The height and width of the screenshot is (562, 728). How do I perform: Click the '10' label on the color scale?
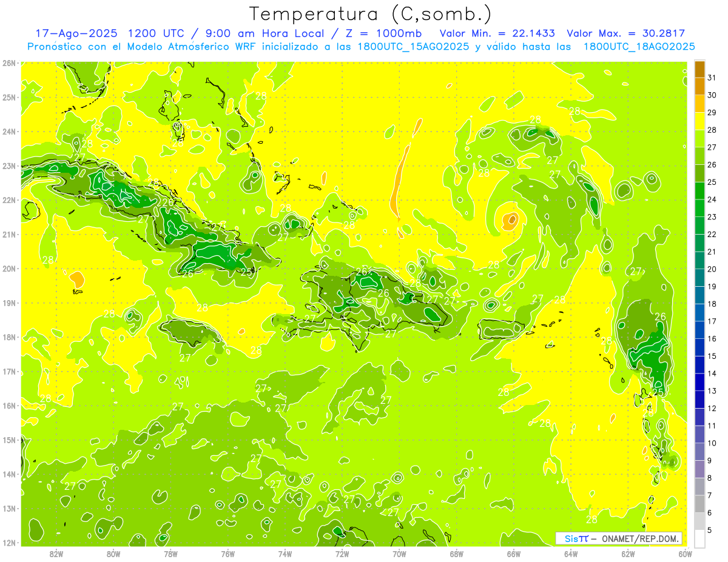712,443
